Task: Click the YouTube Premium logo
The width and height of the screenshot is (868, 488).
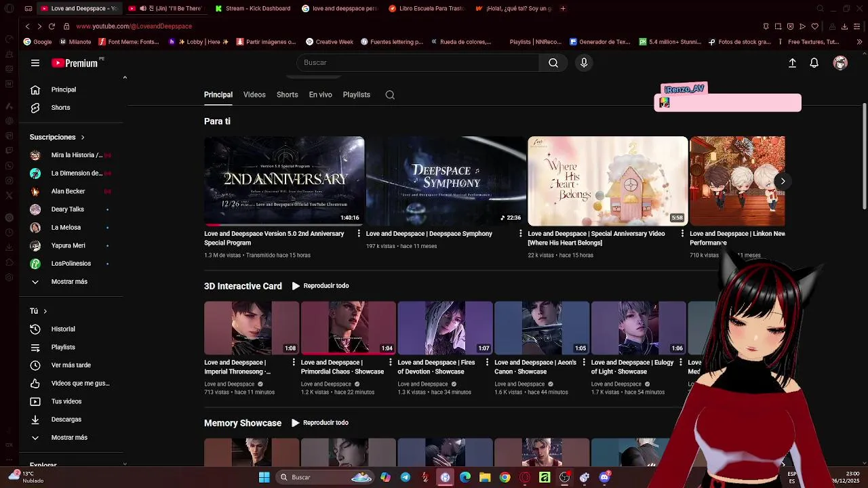Action: (x=76, y=63)
